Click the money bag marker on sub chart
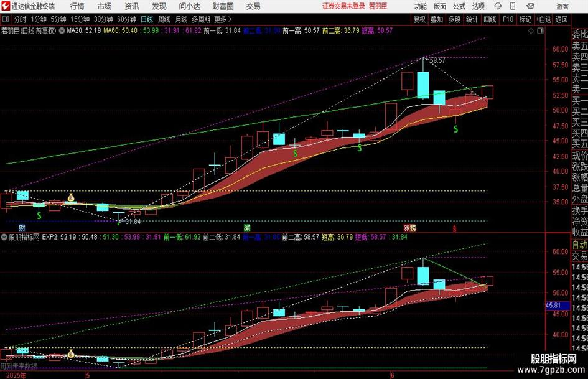The height and width of the screenshot is (379, 588). [70, 353]
